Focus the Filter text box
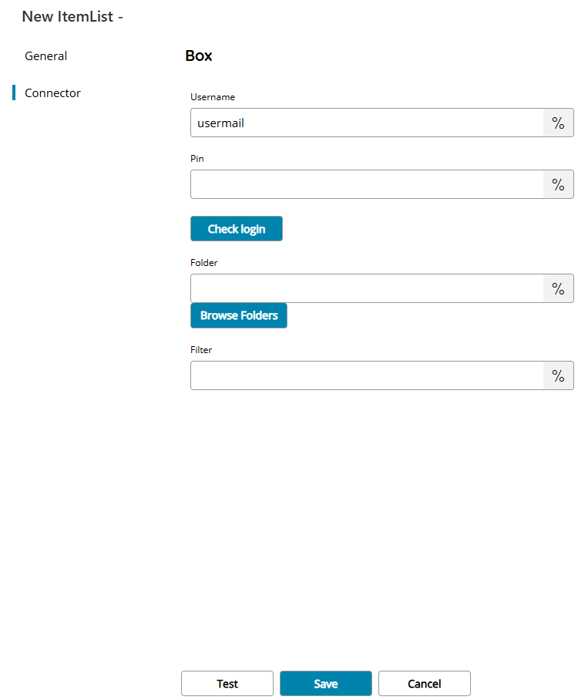The width and height of the screenshot is (588, 700). pyautogui.click(x=367, y=375)
